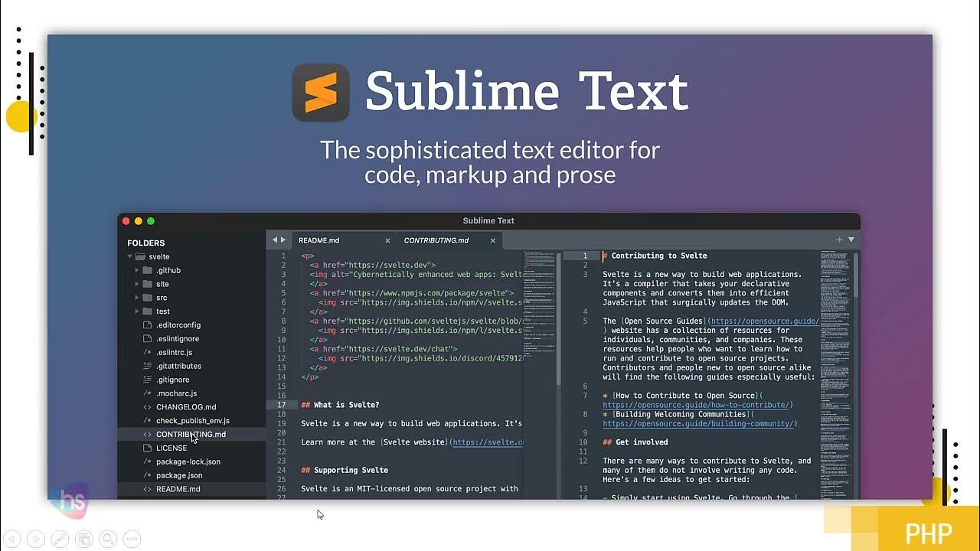Click the '# Contributing to Svelte' heading
The width and height of the screenshot is (980, 551).
655,256
